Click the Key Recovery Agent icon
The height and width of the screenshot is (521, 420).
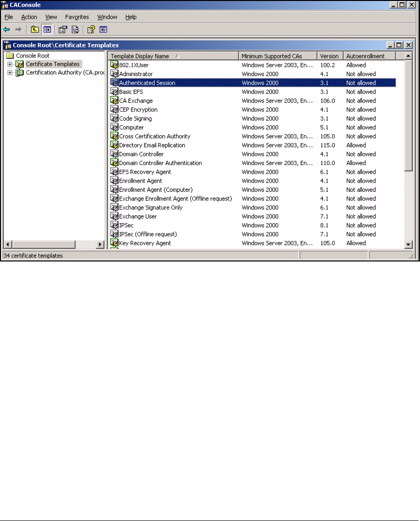click(x=114, y=243)
